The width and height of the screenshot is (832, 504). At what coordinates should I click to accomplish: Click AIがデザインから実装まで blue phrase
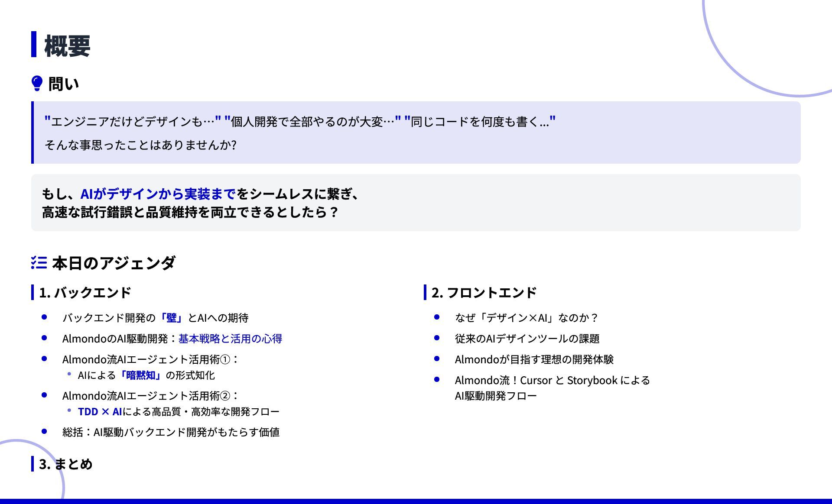(x=158, y=194)
